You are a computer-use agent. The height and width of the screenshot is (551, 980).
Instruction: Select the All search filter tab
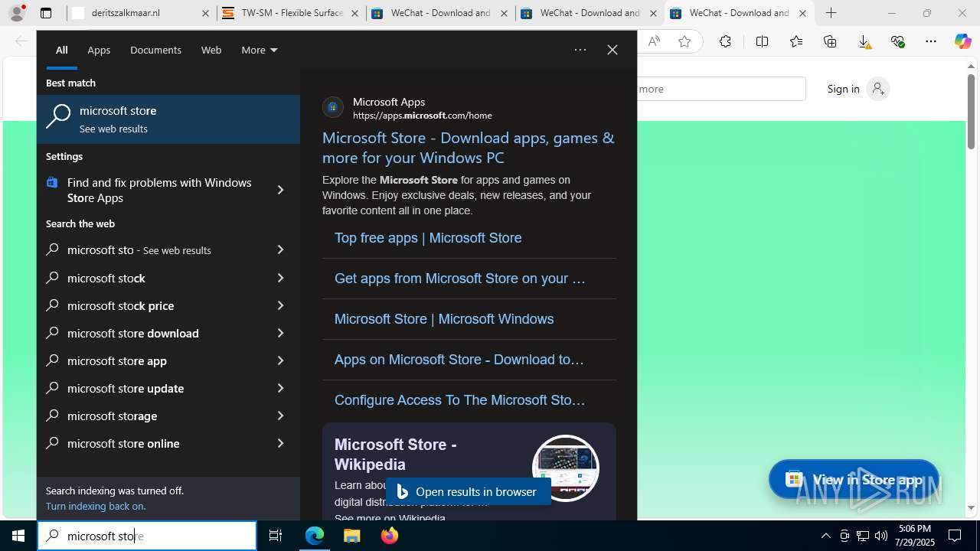pos(62,50)
